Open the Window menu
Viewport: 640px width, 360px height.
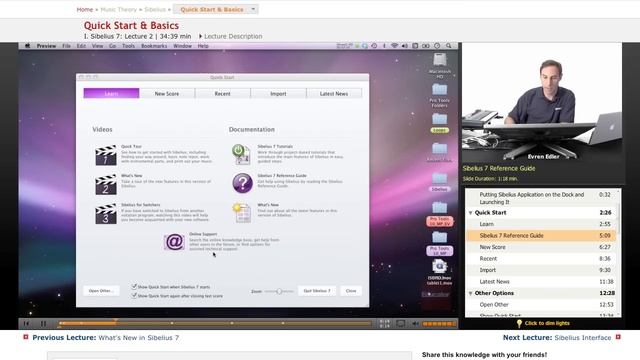182,46
